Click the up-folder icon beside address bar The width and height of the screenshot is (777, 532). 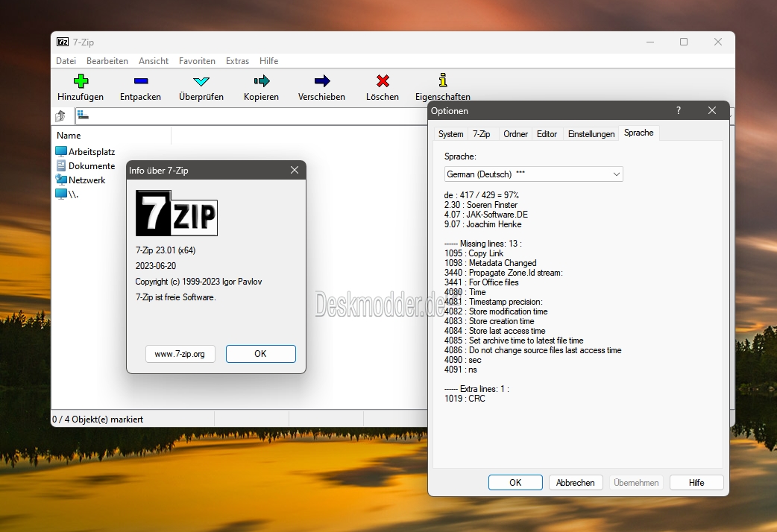pyautogui.click(x=60, y=116)
